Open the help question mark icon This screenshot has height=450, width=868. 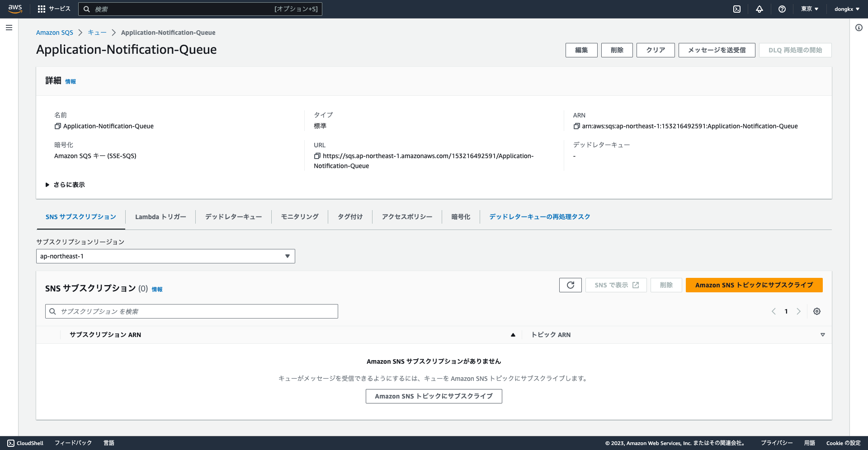[x=782, y=9]
